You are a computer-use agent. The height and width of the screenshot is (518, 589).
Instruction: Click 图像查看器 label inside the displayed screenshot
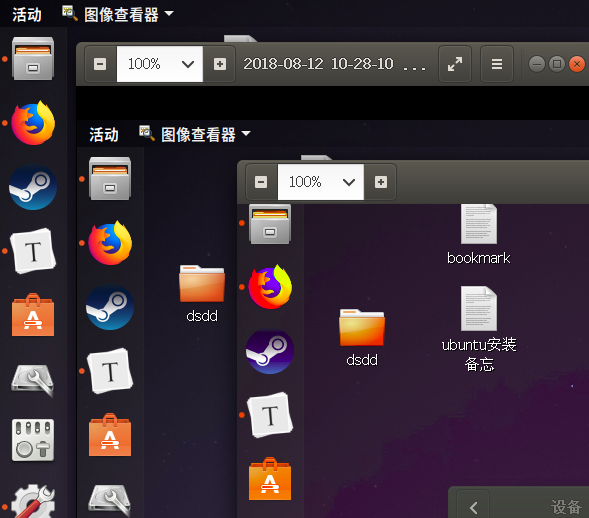pyautogui.click(x=198, y=134)
